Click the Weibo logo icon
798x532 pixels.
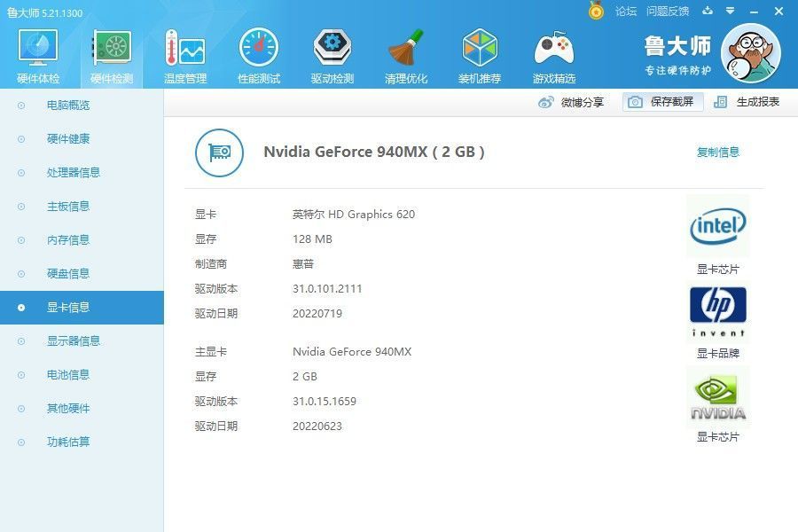point(546,102)
